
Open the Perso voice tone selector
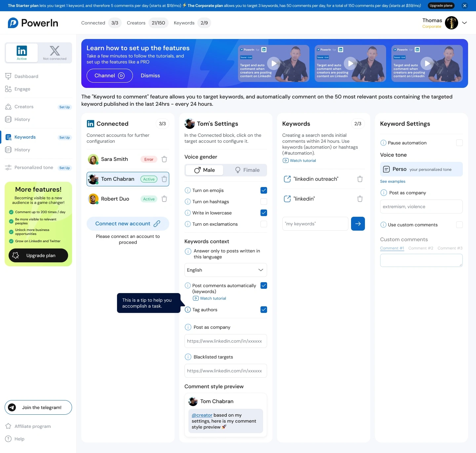[421, 169]
